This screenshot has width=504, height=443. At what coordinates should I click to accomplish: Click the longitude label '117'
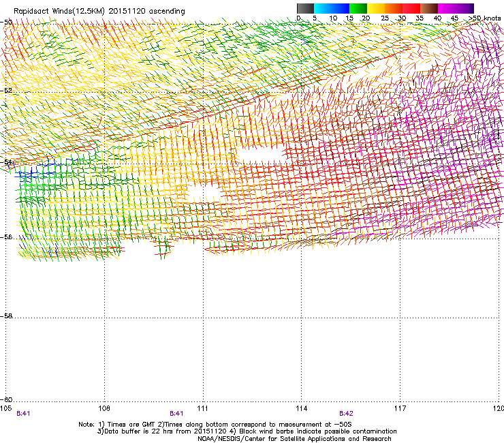[x=400, y=408]
